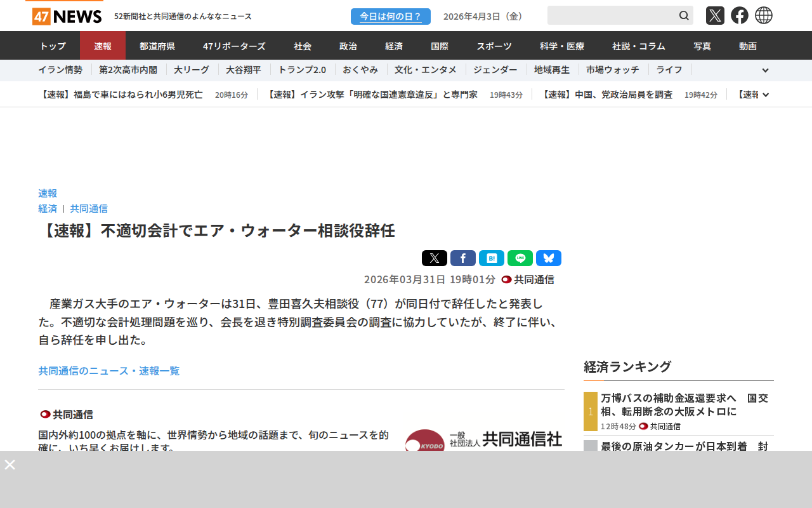Open the 写真 nav tab
This screenshot has width=812, height=508.
702,46
